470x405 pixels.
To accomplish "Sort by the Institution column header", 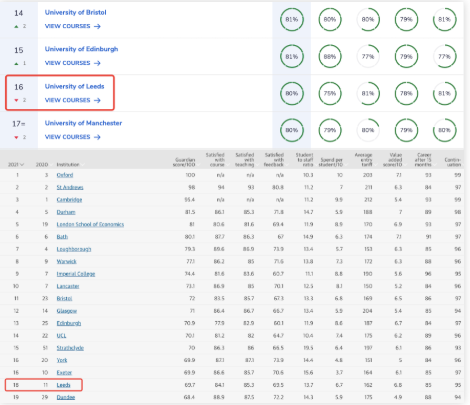I will pyautogui.click(x=68, y=164).
